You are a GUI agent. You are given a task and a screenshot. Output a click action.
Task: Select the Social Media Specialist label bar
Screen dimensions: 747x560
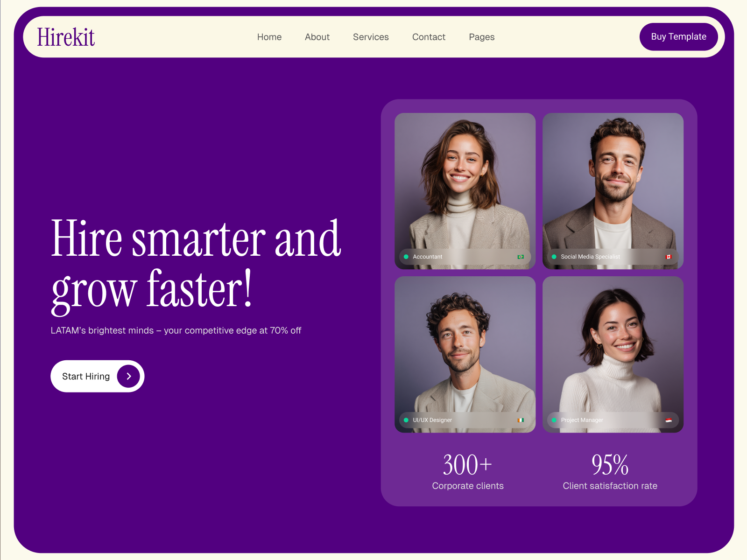coord(613,257)
